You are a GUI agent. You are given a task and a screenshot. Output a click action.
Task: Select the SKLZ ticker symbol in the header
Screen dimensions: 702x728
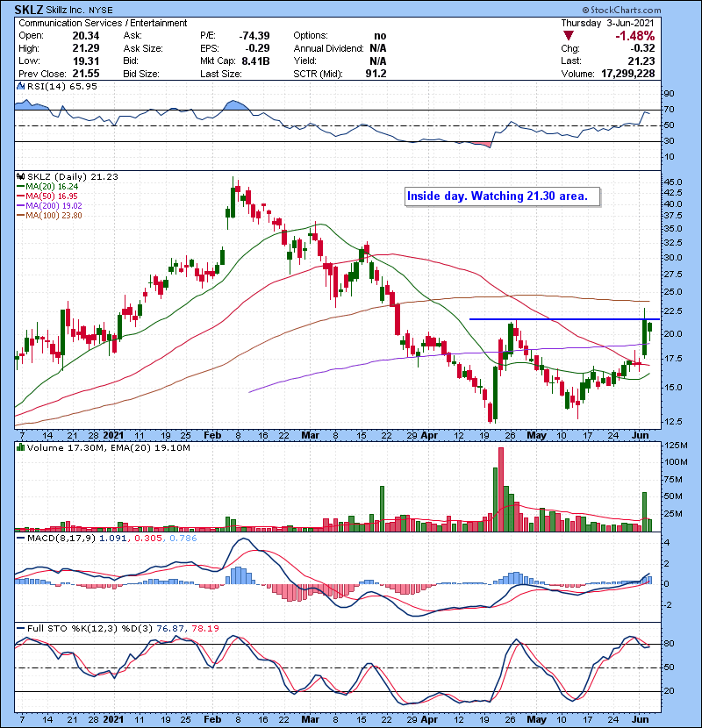point(29,10)
